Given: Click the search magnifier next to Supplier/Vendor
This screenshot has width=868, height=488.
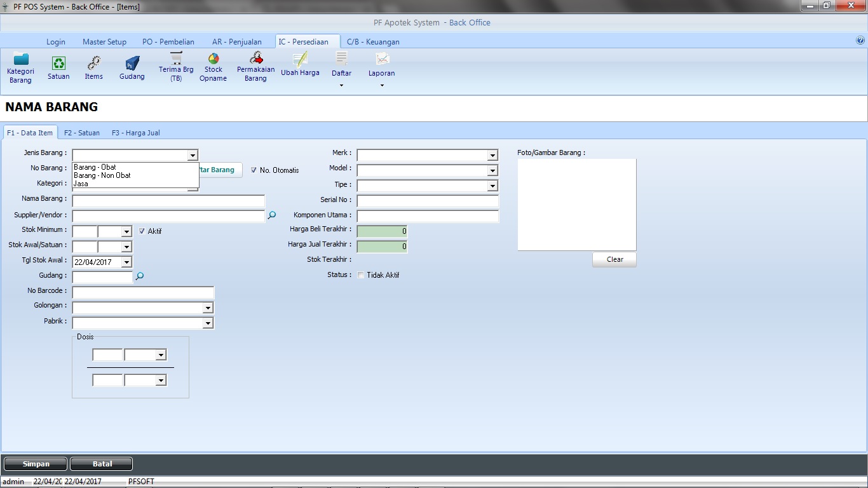Looking at the screenshot, I should coord(272,216).
